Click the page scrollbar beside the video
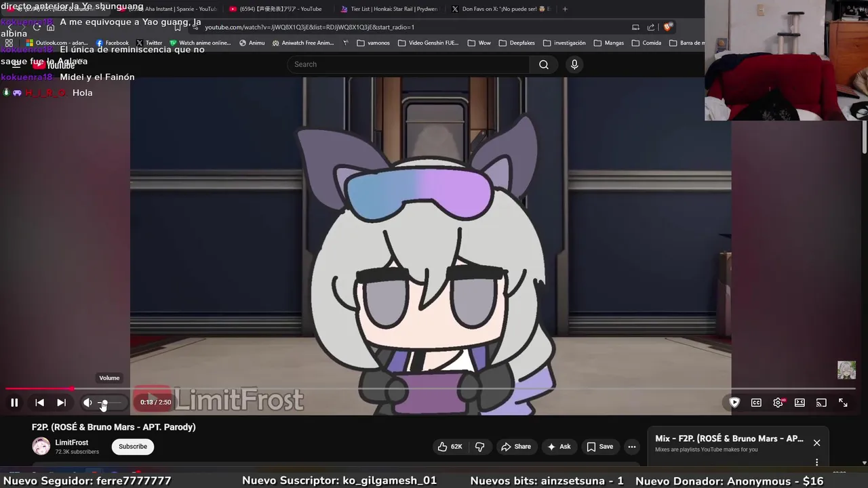The height and width of the screenshot is (488, 868). pos(864,138)
